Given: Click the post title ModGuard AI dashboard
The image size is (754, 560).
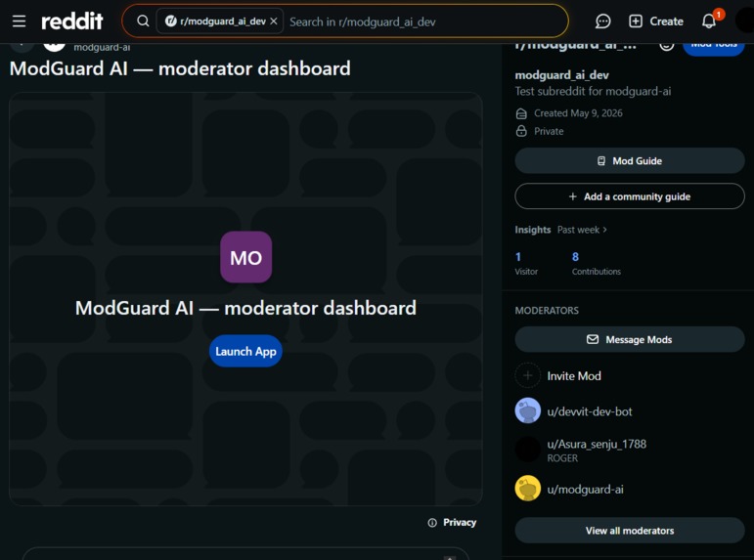Looking at the screenshot, I should [x=180, y=68].
